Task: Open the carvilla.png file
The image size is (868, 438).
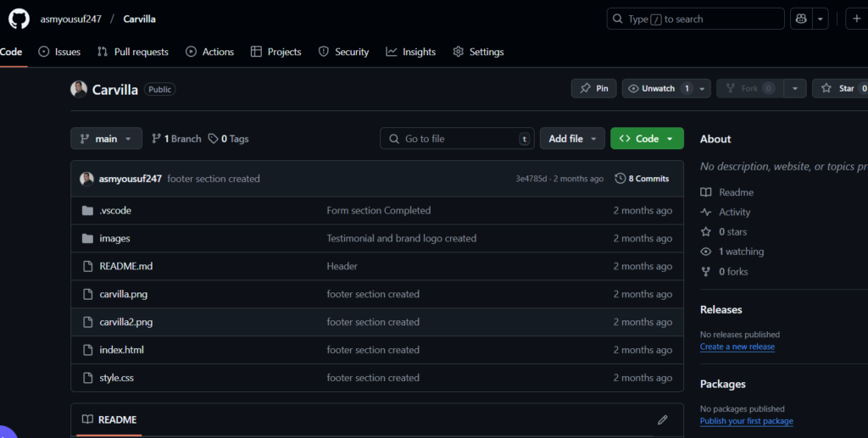Action: tap(124, 294)
